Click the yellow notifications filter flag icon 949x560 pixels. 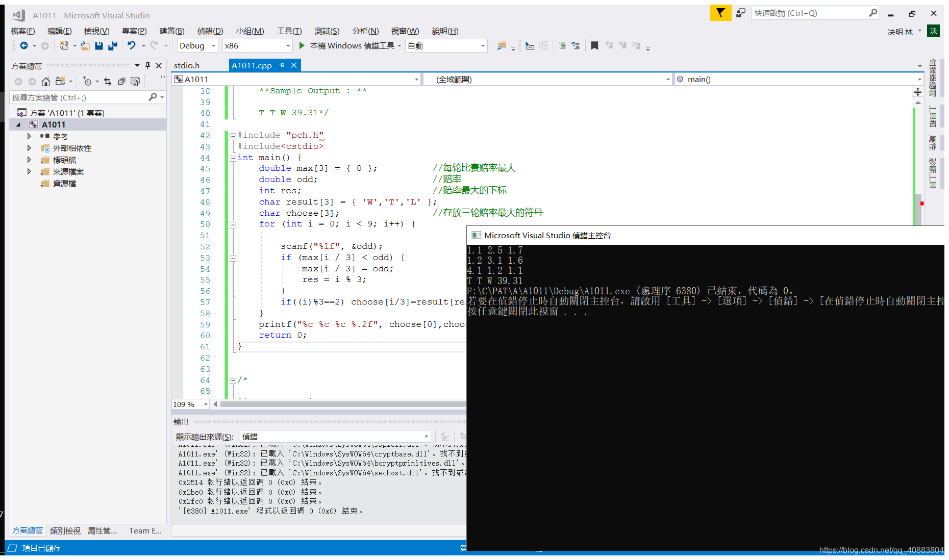(720, 13)
